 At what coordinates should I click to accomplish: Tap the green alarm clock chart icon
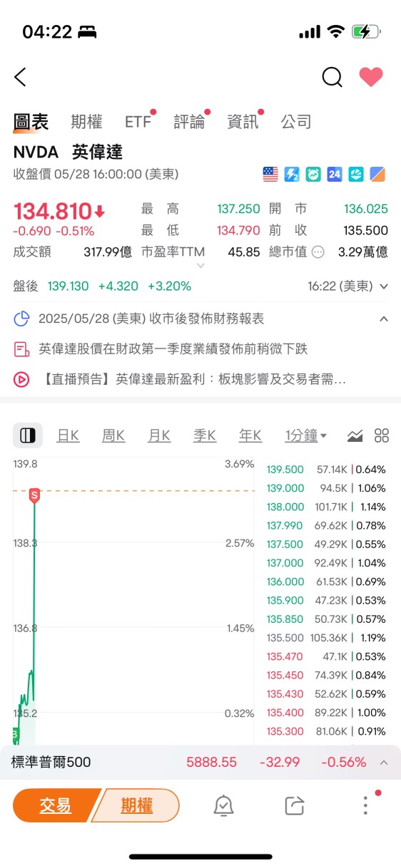point(313,174)
